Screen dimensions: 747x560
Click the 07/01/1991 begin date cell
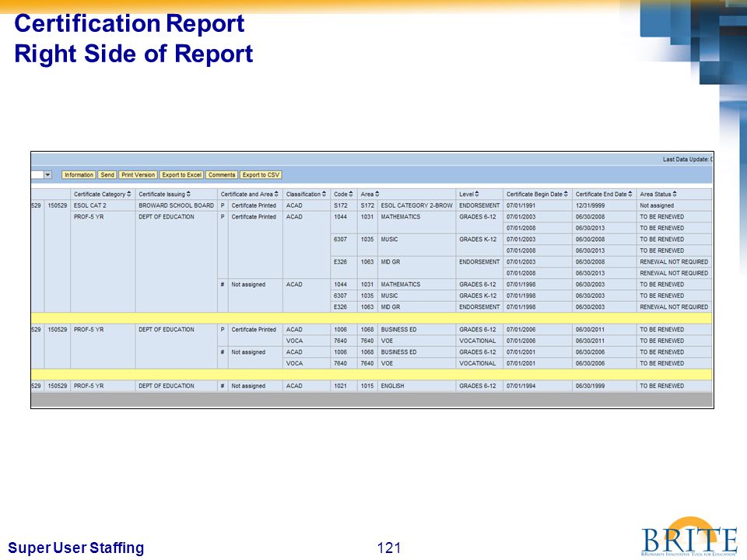[538, 205]
